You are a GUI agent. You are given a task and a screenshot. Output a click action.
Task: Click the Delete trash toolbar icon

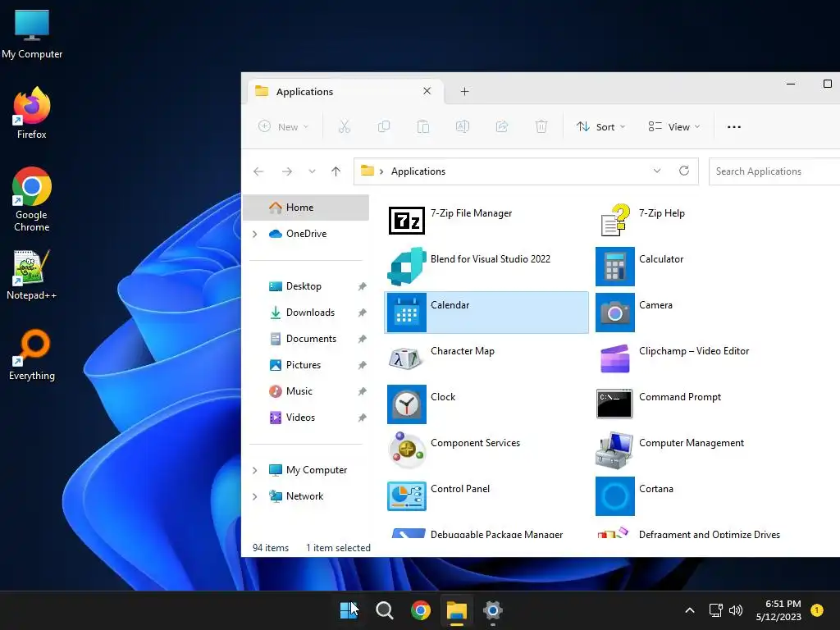coord(541,127)
